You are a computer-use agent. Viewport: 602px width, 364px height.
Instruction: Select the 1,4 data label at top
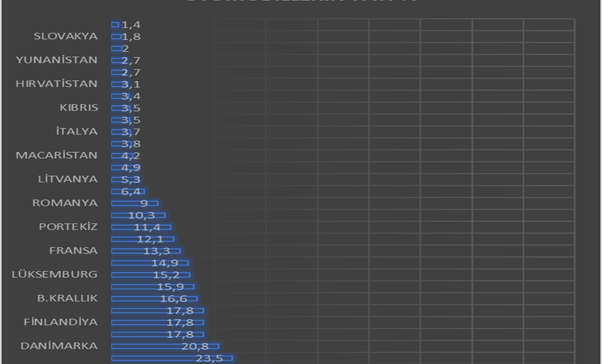click(131, 25)
